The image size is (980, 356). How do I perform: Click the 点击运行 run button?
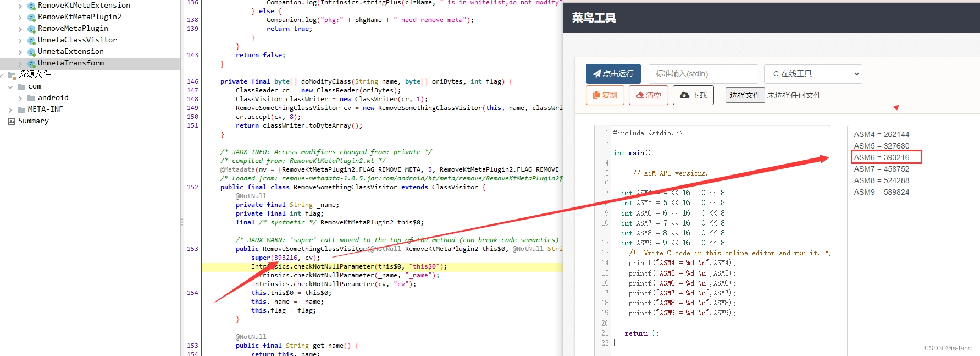(x=613, y=74)
